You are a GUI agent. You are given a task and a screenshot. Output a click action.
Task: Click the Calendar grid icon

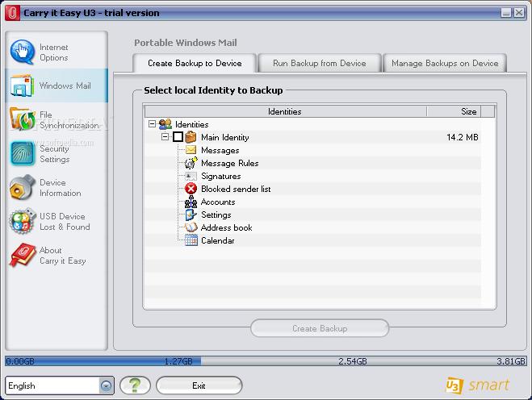click(191, 240)
